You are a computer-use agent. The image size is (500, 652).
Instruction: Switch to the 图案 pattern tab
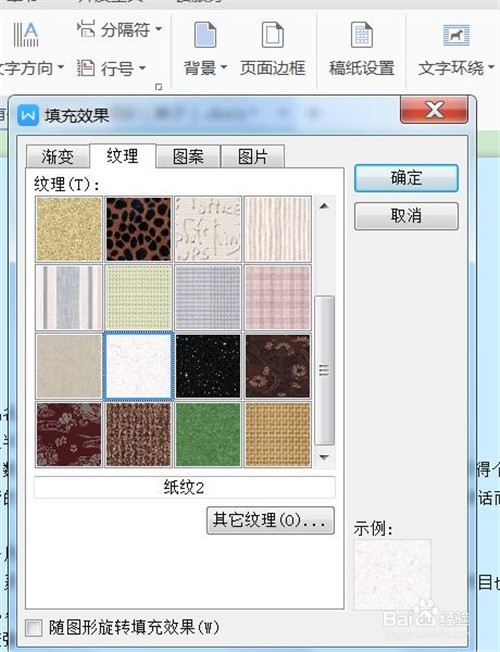point(188,157)
